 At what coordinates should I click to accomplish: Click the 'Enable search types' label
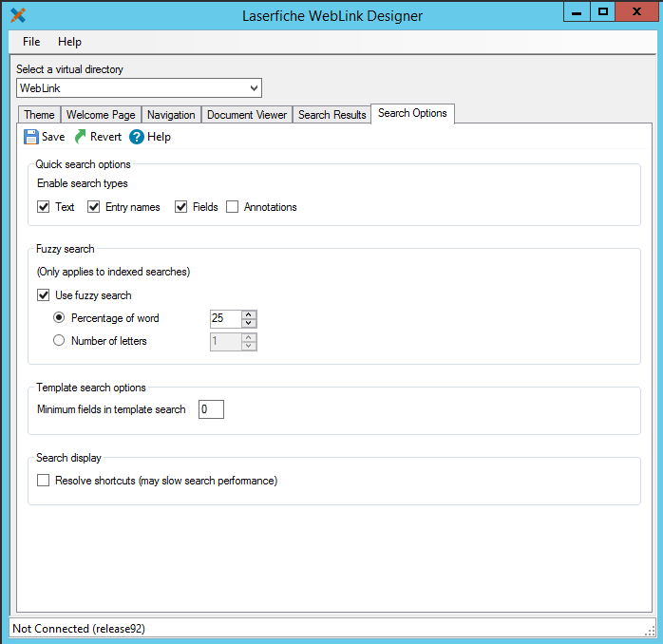(83, 183)
